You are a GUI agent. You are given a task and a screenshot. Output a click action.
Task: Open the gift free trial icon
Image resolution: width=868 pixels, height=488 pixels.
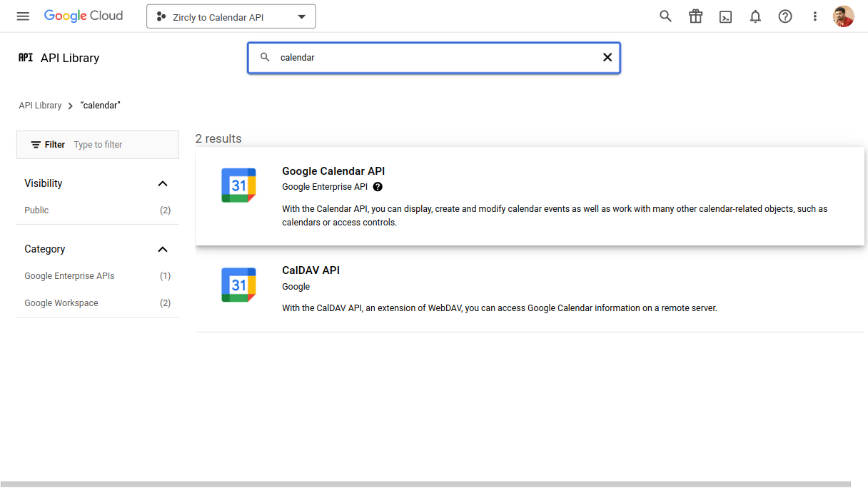pyautogui.click(x=695, y=16)
